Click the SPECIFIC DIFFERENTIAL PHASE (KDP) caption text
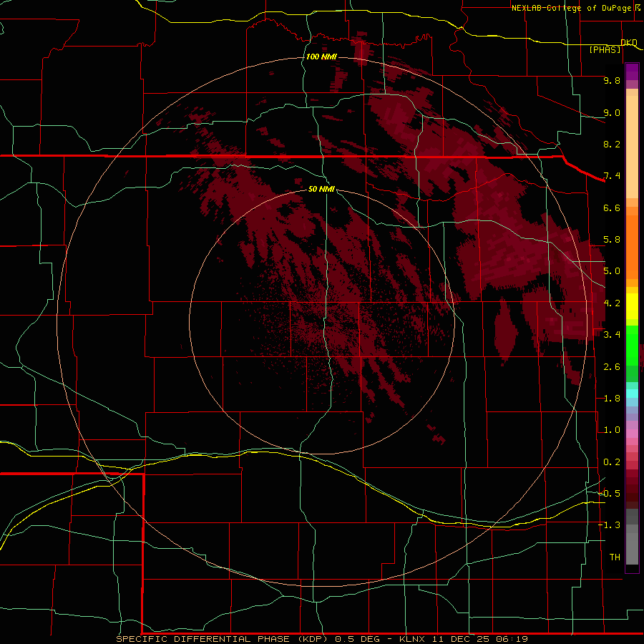The height and width of the screenshot is (644, 644). pos(222,639)
